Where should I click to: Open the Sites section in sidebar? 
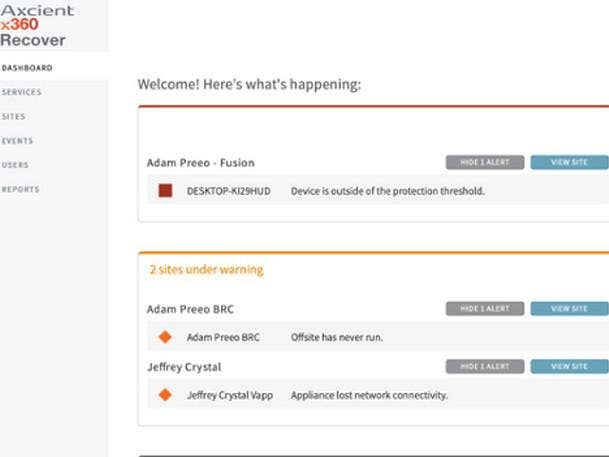point(14,116)
